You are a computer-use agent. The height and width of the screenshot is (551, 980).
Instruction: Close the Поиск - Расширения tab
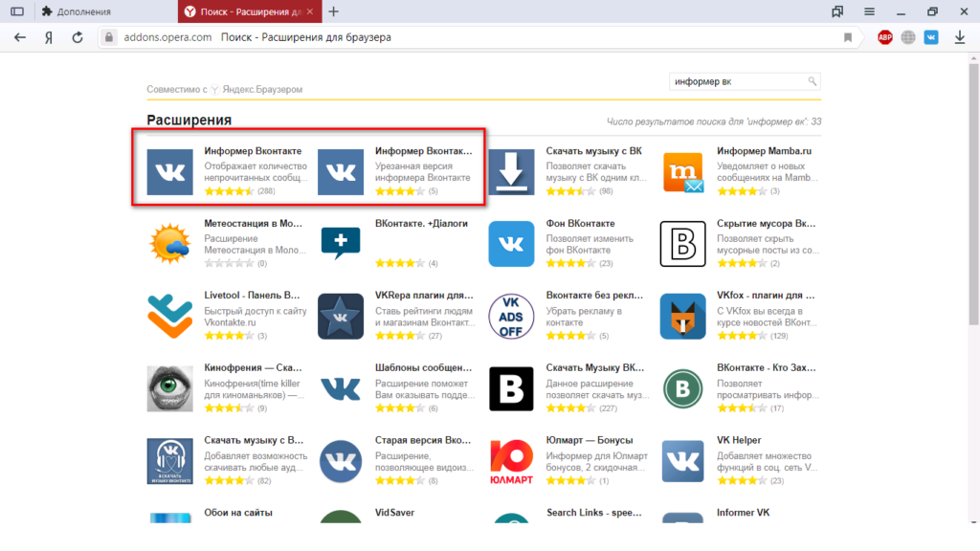click(x=310, y=11)
